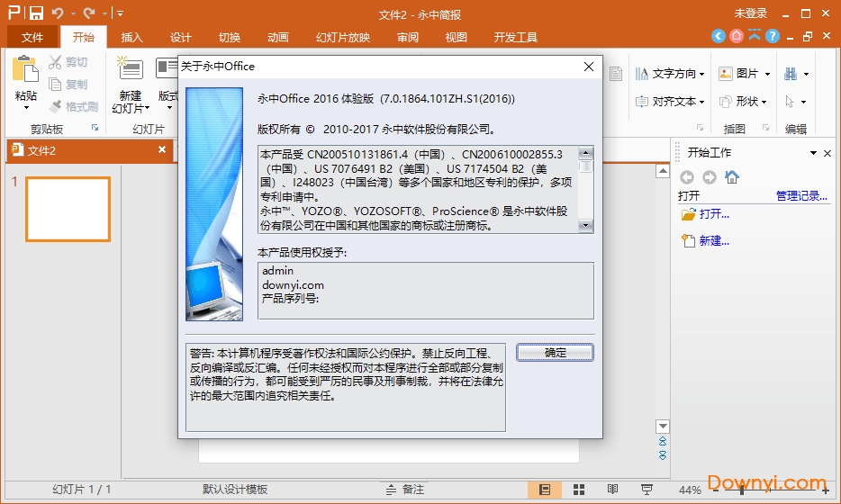Click editing area scroll down arrow

pos(663,427)
